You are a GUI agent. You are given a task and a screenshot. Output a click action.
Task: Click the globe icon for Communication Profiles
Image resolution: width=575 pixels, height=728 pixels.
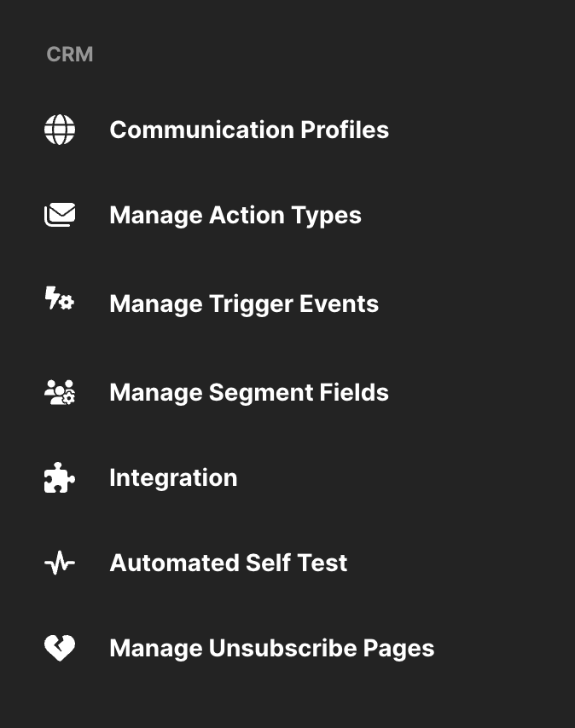(60, 130)
